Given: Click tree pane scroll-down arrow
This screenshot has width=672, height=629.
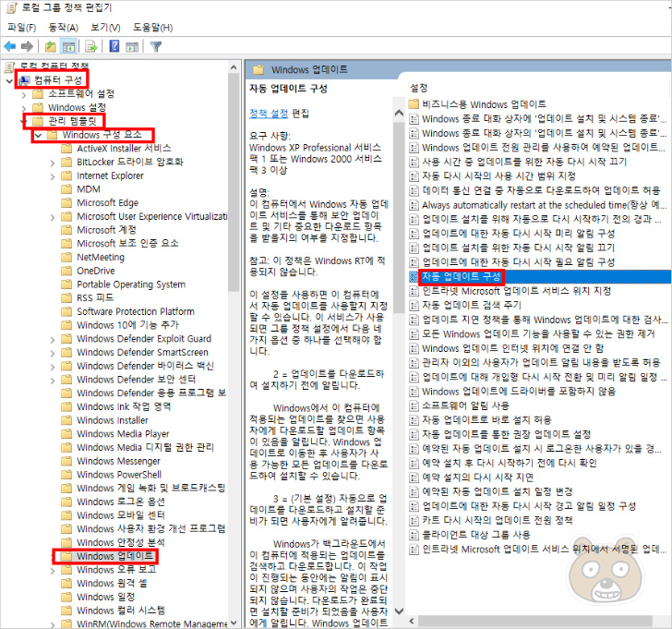Looking at the screenshot, I should tap(234, 623).
